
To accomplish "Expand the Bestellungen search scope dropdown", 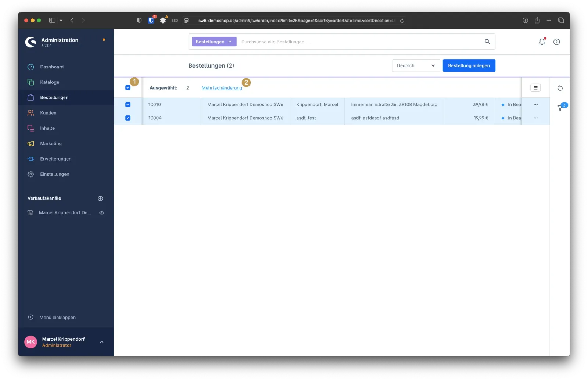I will tap(214, 42).
